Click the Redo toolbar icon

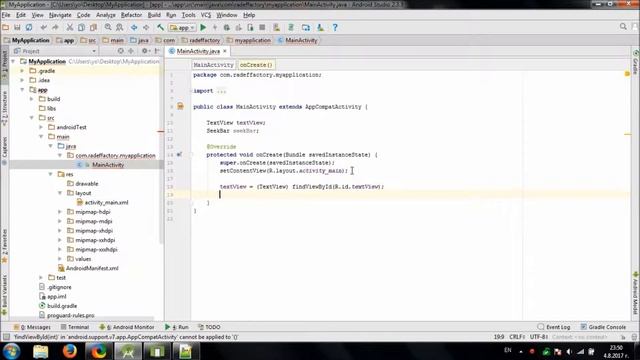[x=55, y=27]
